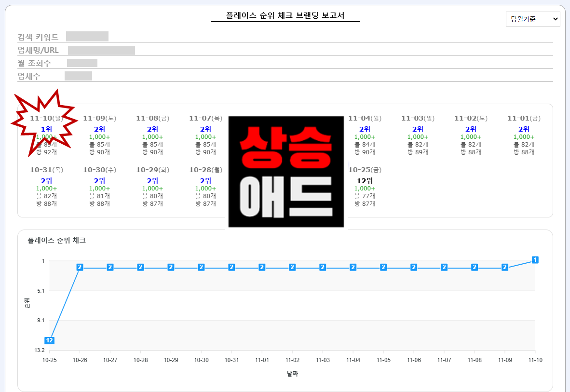Click the 플레이스 순위 체크 브랜딩 보고서 title
570x392 pixels.
pyautogui.click(x=285, y=15)
